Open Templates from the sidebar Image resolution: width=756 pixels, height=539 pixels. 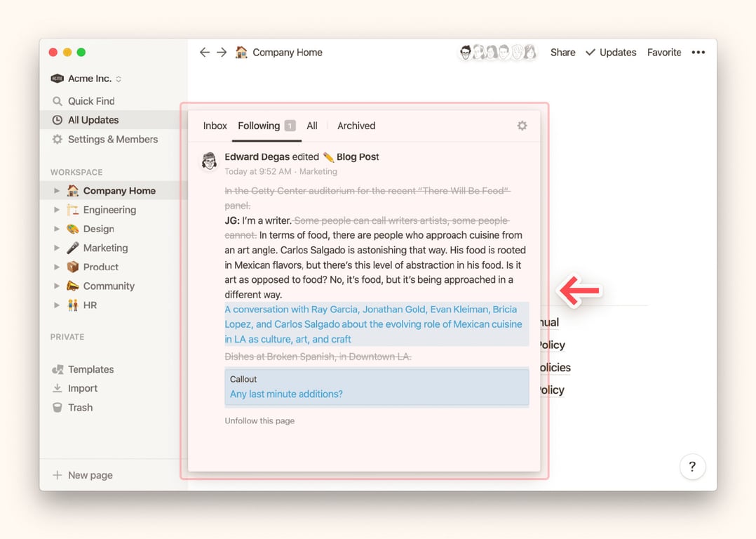pos(90,369)
